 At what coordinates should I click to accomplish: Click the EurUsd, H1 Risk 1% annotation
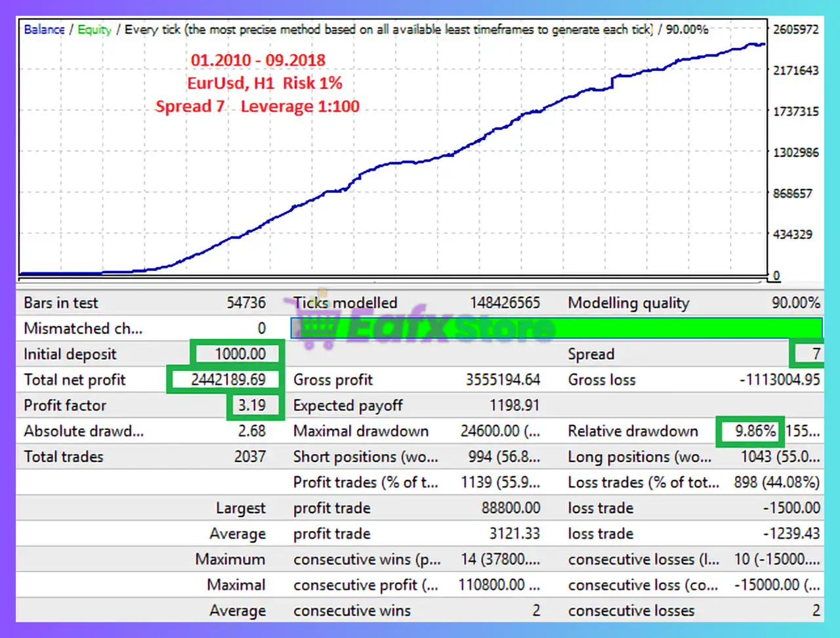264,83
